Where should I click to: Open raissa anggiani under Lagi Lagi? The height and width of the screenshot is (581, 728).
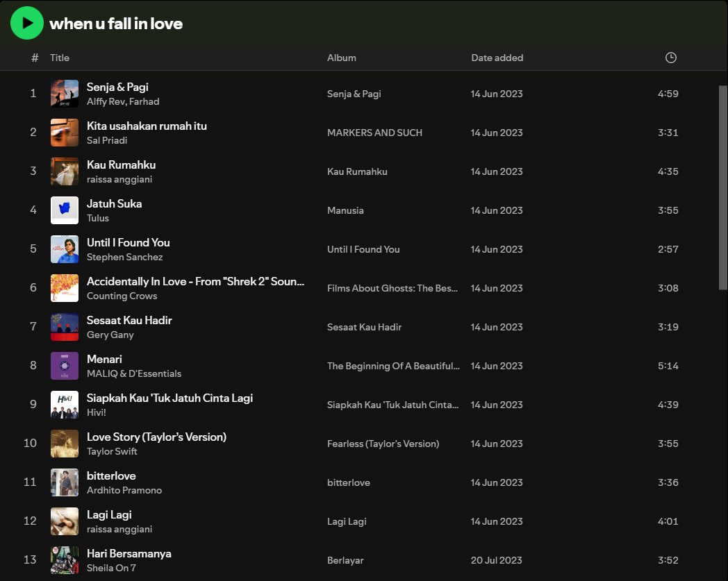[x=119, y=529]
